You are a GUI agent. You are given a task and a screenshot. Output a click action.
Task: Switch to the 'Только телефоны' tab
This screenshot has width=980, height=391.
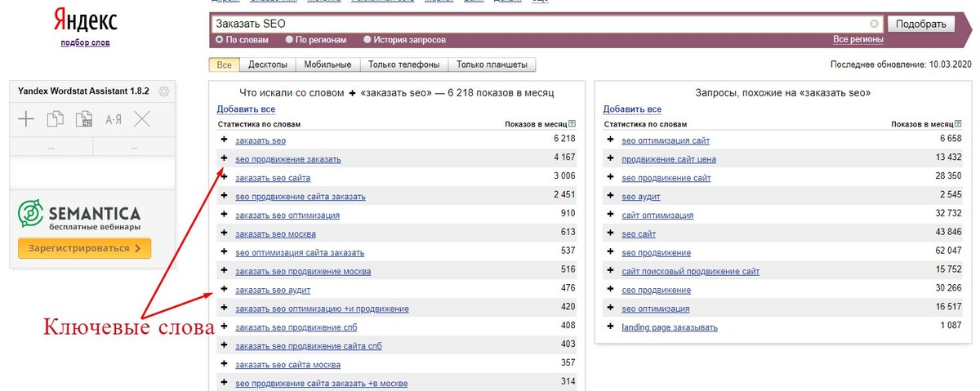tap(403, 64)
